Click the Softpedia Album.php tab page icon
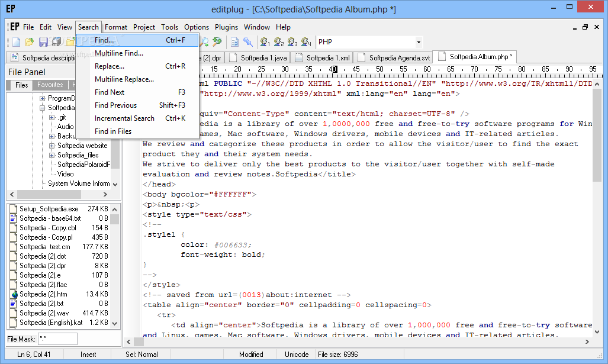The width and height of the screenshot is (608, 364). click(x=442, y=57)
